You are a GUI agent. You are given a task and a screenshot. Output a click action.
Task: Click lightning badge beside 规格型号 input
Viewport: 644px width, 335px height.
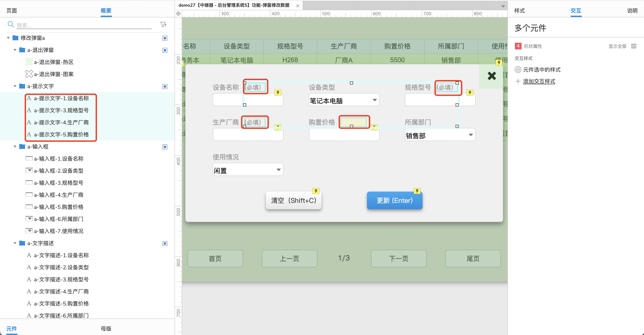[x=470, y=92]
